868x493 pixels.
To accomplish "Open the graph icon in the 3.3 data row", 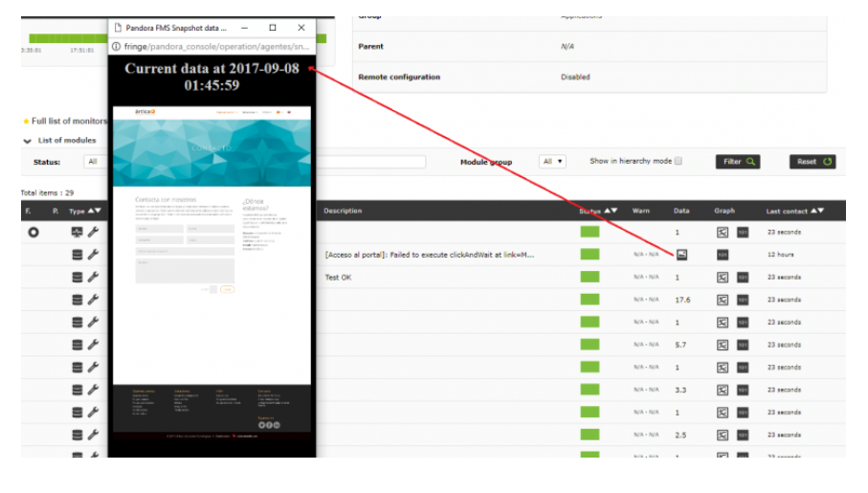I will [723, 390].
